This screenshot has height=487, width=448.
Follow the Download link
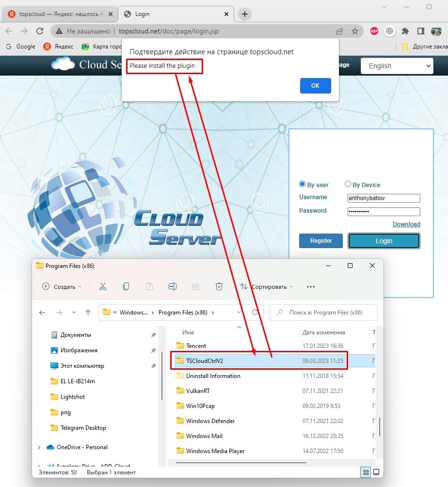click(406, 224)
